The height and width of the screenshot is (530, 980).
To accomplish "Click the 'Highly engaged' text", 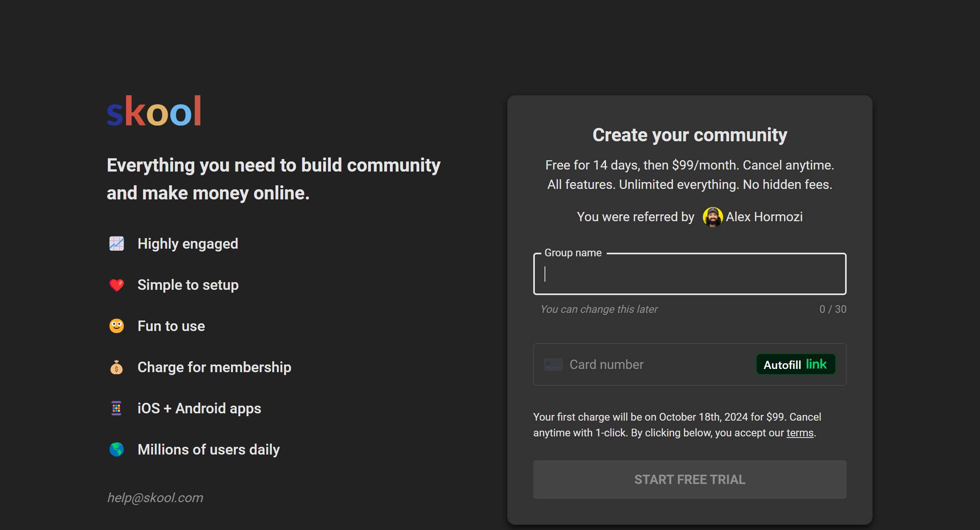I will click(188, 244).
